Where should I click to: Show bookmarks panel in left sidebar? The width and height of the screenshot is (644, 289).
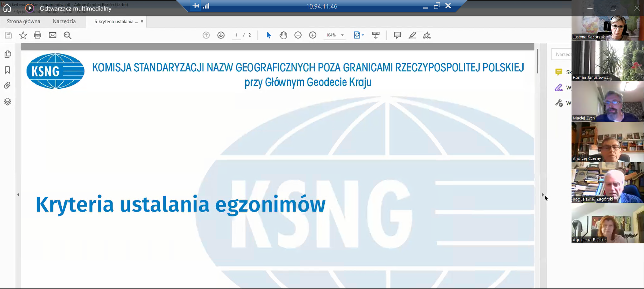click(7, 70)
